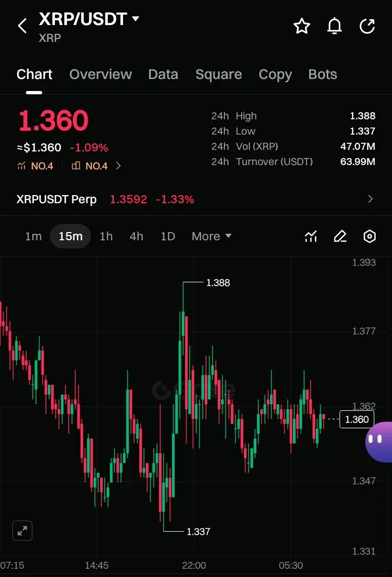392x577 pixels.
Task: Go back using the left arrow
Action: (22, 26)
